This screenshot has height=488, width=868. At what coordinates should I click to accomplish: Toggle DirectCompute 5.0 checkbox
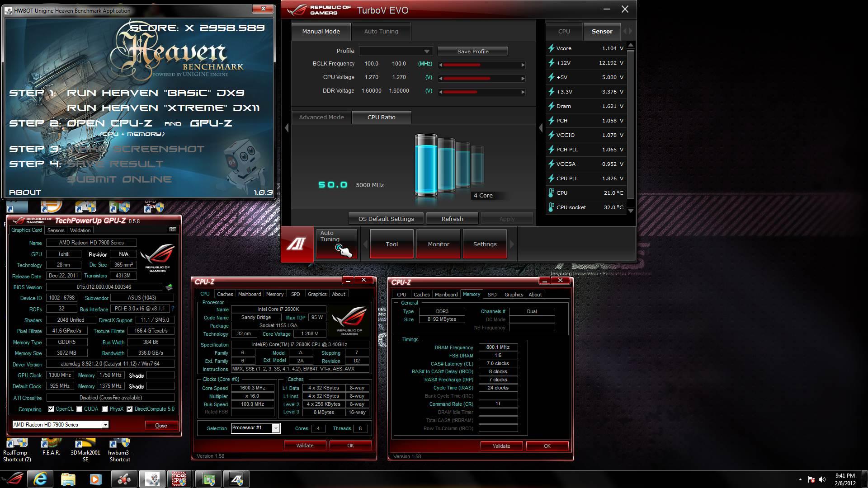(x=130, y=408)
